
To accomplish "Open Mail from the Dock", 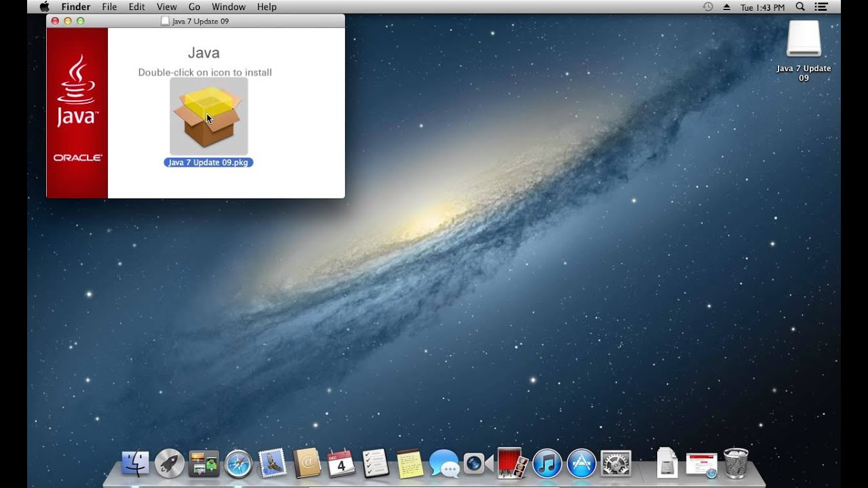I will coord(273,464).
